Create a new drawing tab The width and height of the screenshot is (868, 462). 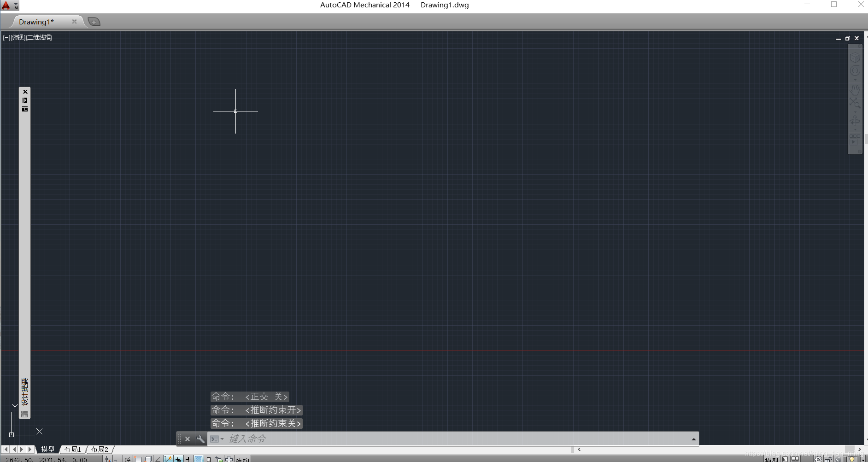[x=94, y=22]
